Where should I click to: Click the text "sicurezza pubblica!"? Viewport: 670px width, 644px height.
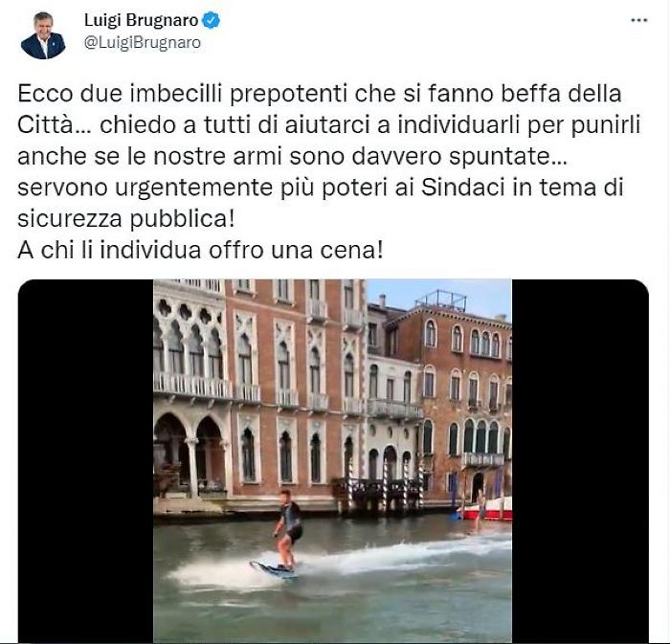126,219
